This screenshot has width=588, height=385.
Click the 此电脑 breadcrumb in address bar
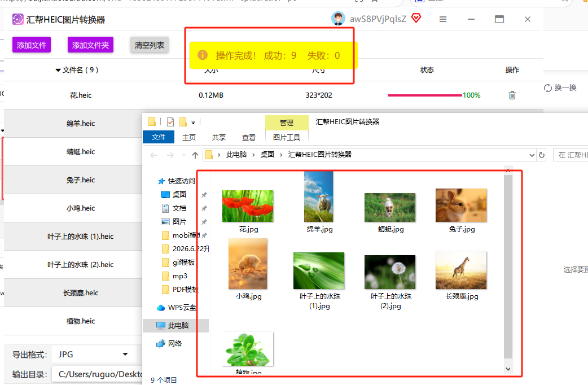[x=236, y=155]
